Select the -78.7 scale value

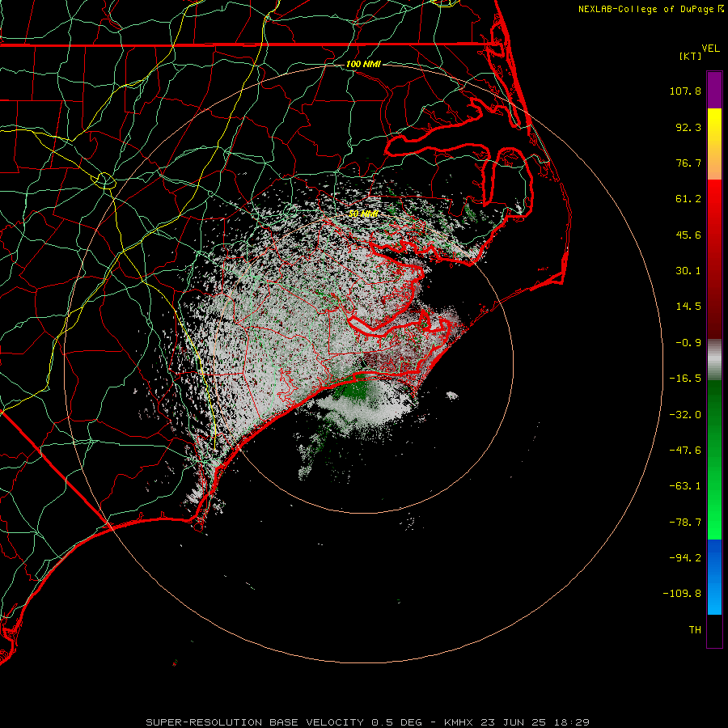pyautogui.click(x=685, y=523)
